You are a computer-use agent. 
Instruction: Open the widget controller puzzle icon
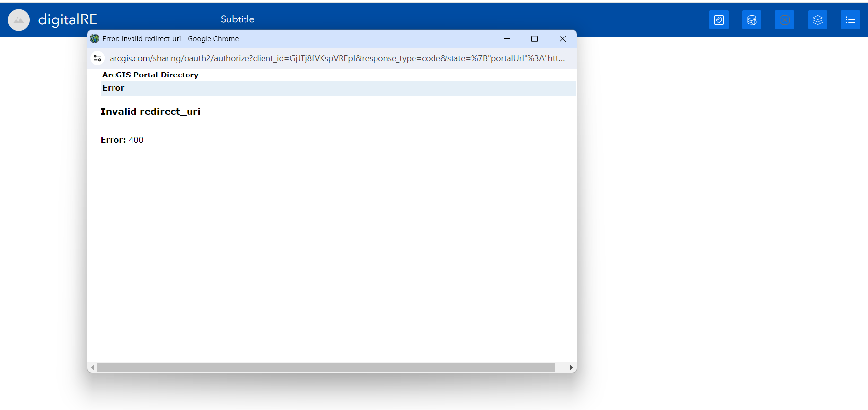718,20
